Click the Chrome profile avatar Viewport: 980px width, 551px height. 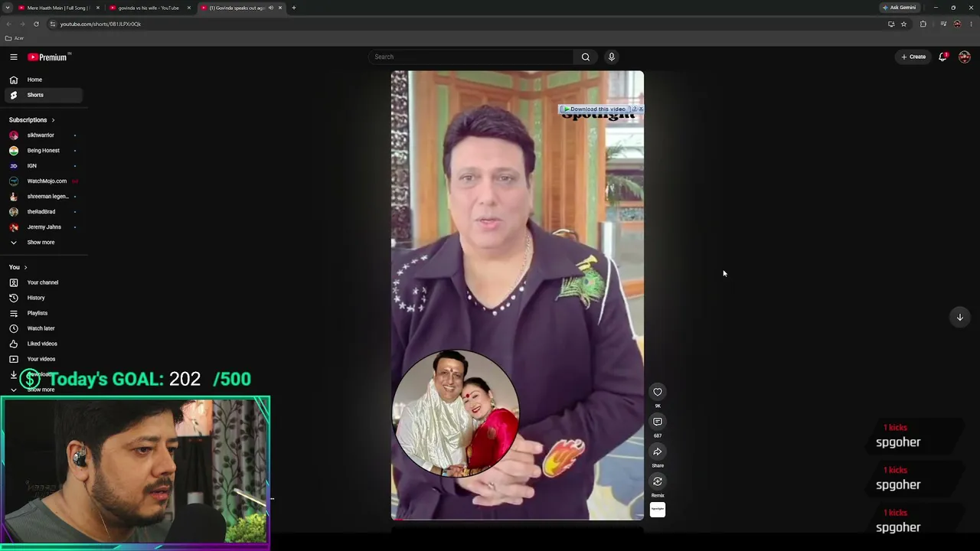[957, 24]
